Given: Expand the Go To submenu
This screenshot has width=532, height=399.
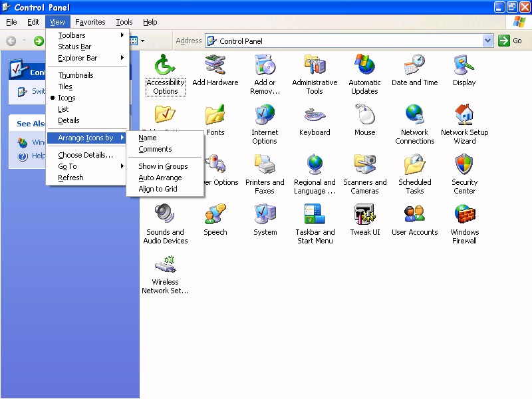Looking at the screenshot, I should point(87,166).
